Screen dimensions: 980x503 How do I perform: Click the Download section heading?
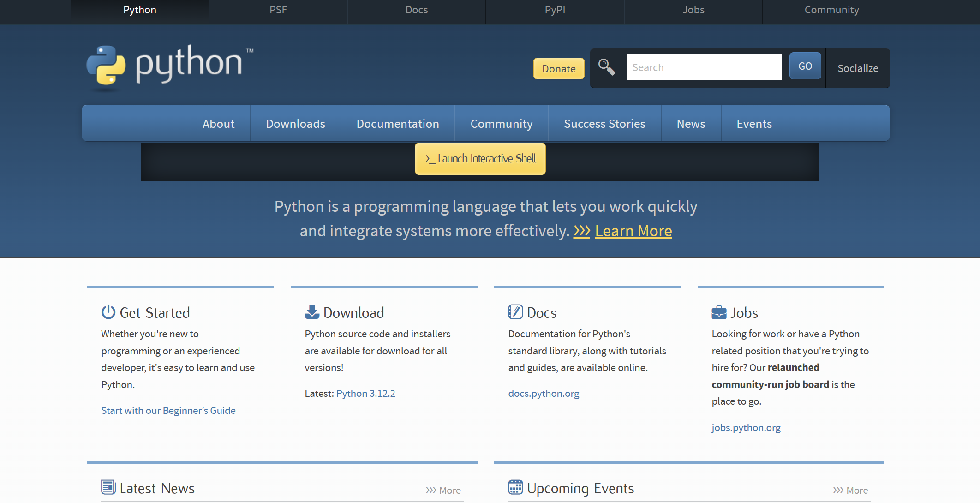[x=354, y=313]
